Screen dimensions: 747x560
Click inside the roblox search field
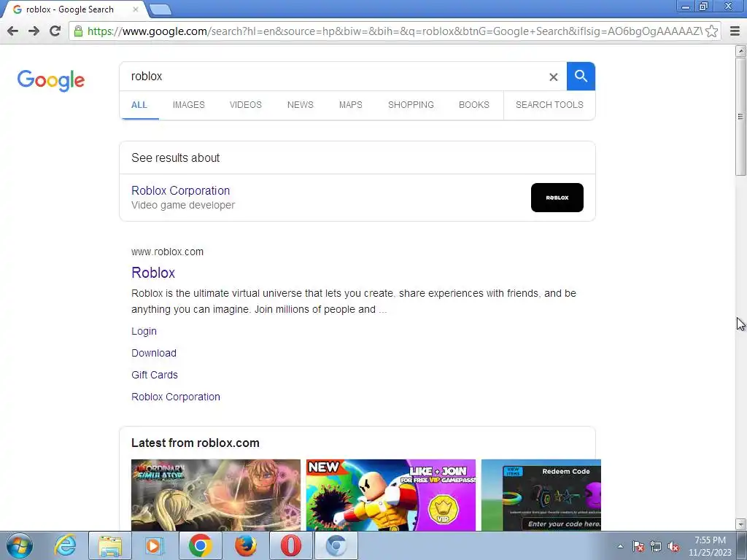333,76
